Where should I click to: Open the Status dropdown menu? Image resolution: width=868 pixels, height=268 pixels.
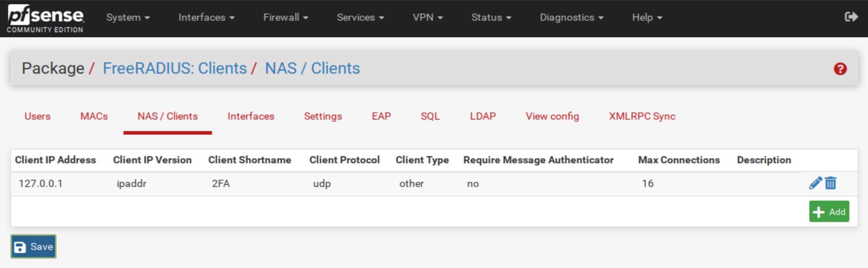(x=491, y=17)
